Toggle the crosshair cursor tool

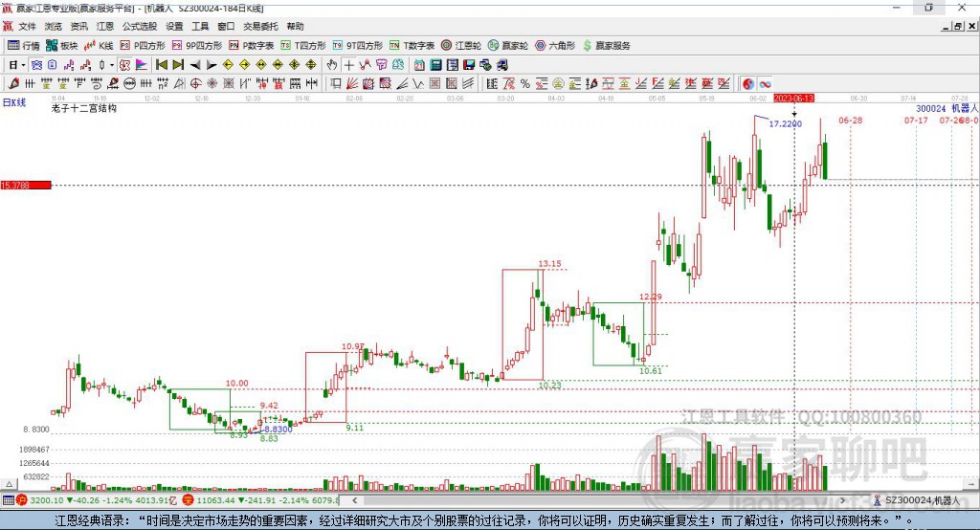click(x=348, y=65)
